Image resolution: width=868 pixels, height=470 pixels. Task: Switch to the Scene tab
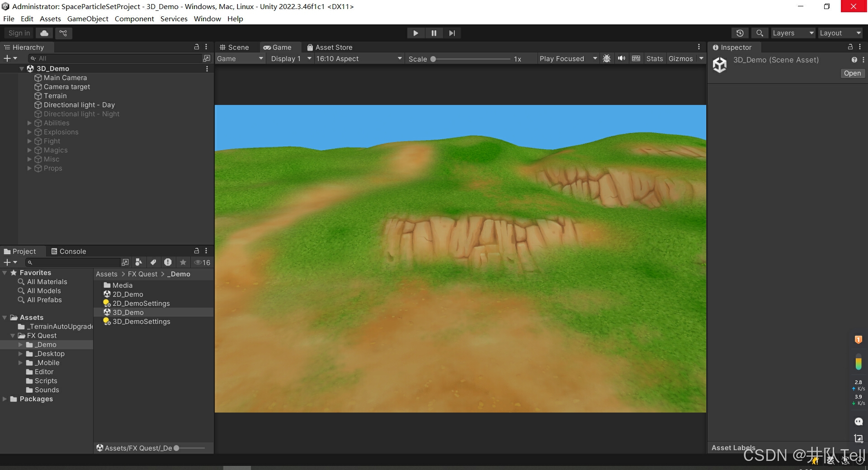coord(234,47)
